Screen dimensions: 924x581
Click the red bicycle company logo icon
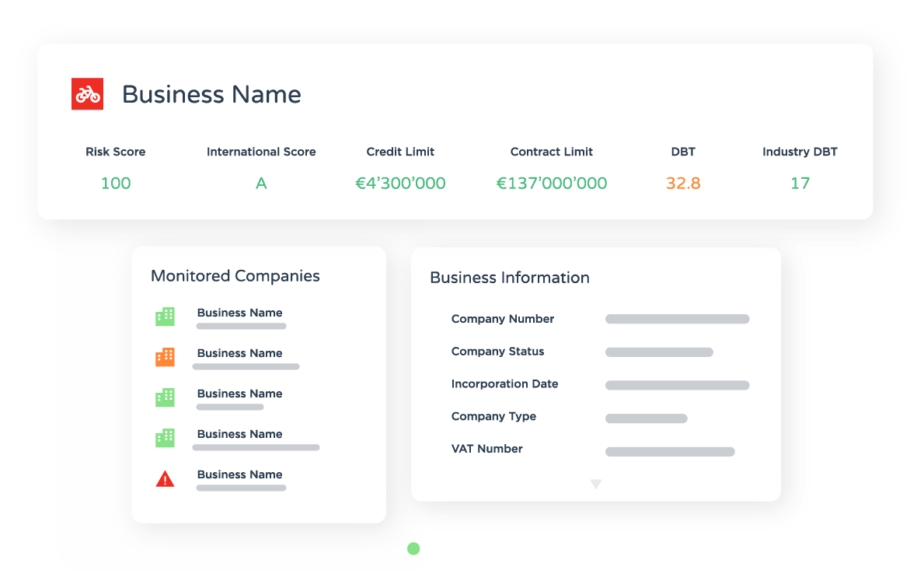87,94
